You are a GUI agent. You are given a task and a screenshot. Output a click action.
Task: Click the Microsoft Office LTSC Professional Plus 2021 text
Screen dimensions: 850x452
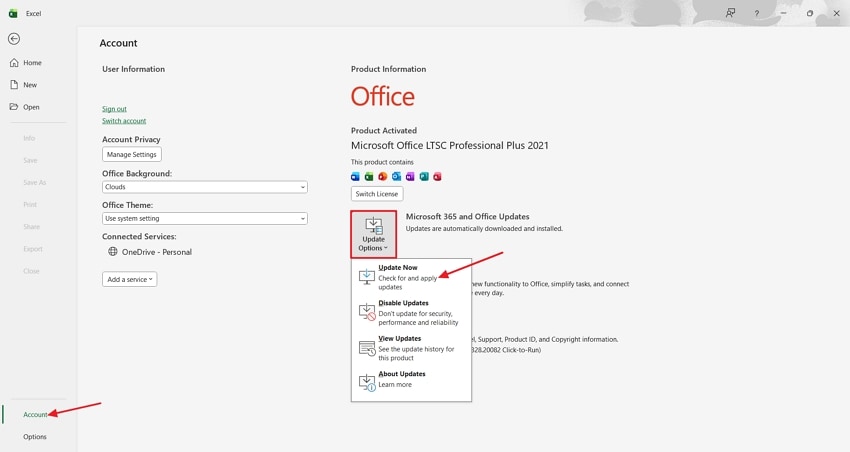click(449, 145)
